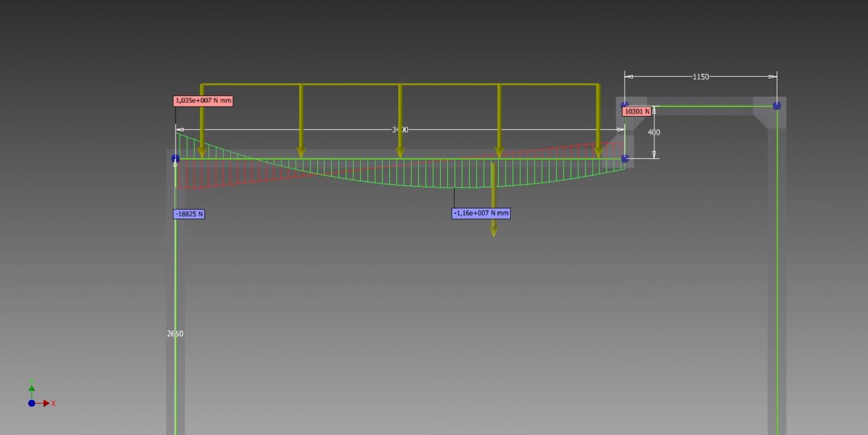Click the 1,035e+007 N mm moment label
Screen dimensions: 868x435
[203, 100]
